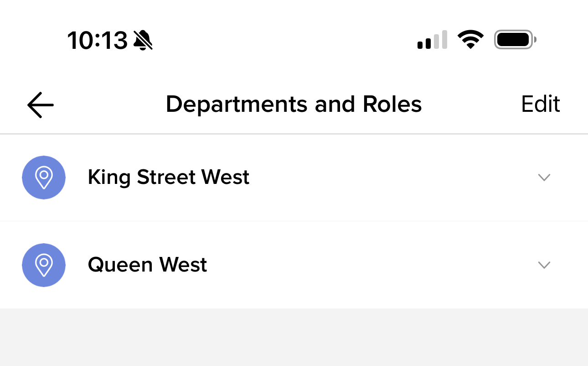This screenshot has width=588, height=366.
Task: Tap the cellular signal bars icon
Action: (432, 40)
